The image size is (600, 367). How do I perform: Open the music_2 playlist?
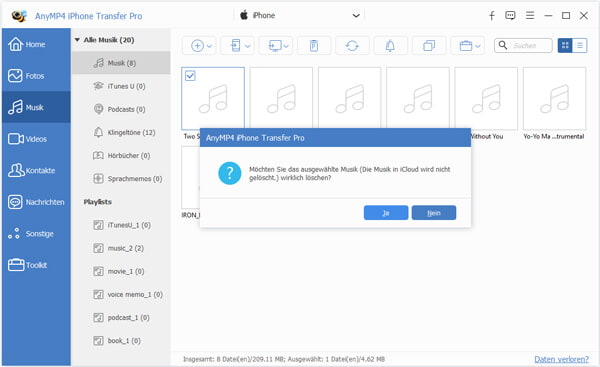[x=121, y=248]
